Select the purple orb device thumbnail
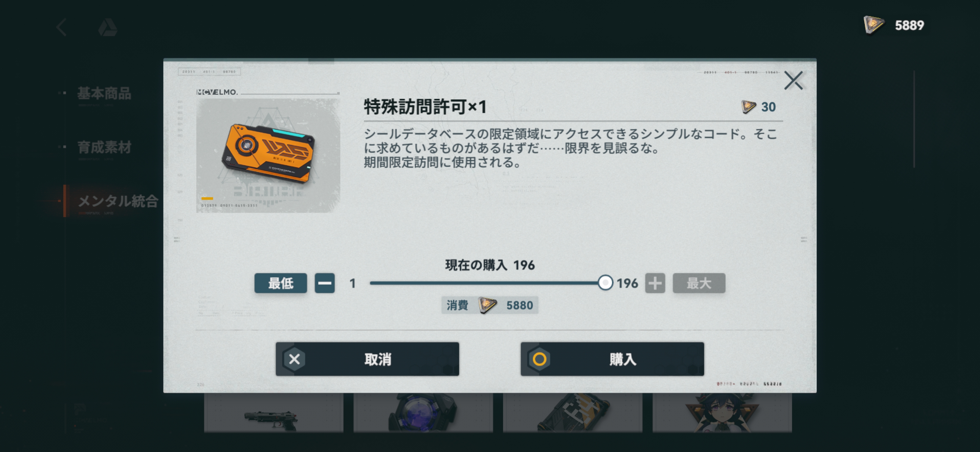This screenshot has width=980, height=452. [x=423, y=413]
